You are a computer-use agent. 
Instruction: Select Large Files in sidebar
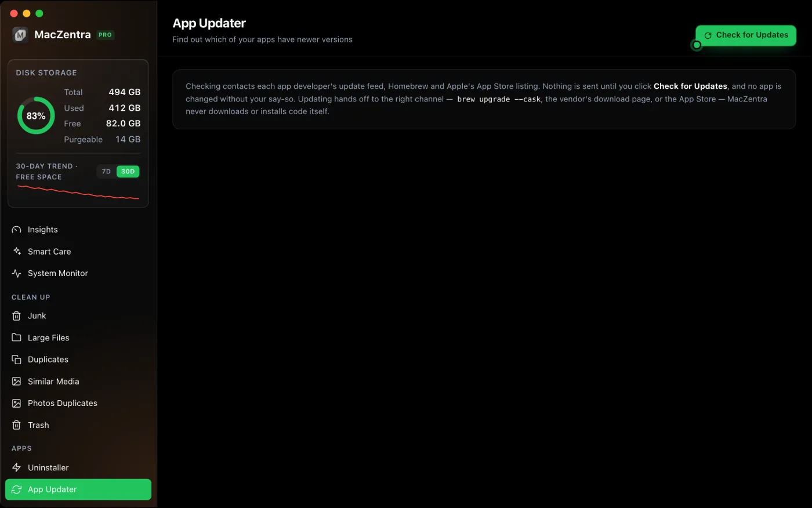pyautogui.click(x=78, y=338)
